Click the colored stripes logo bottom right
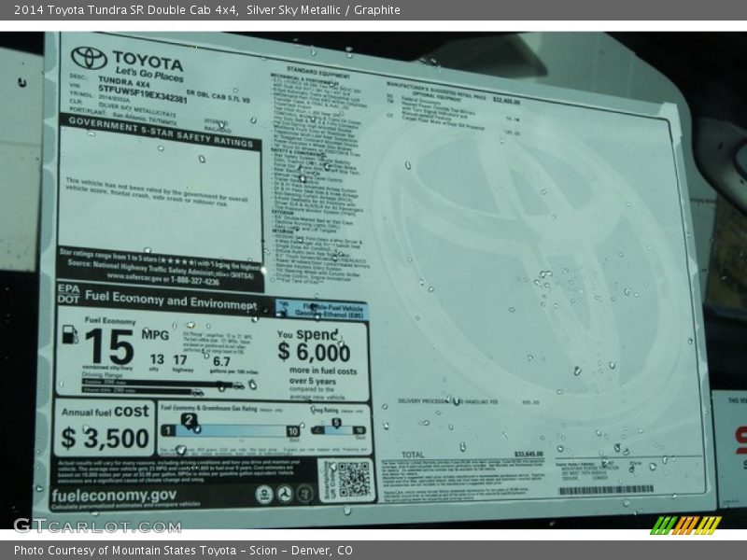 685,525
